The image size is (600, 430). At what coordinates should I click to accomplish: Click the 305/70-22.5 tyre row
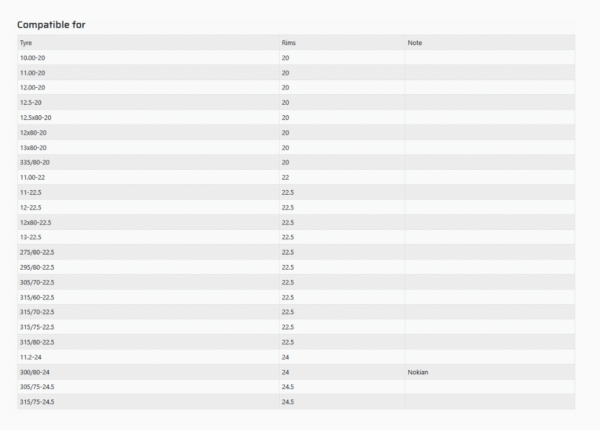point(37,282)
